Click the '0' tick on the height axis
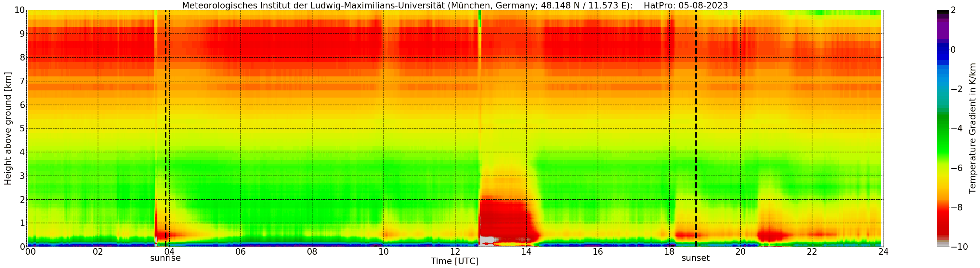This screenshot has height=268, width=980. pyautogui.click(x=22, y=247)
